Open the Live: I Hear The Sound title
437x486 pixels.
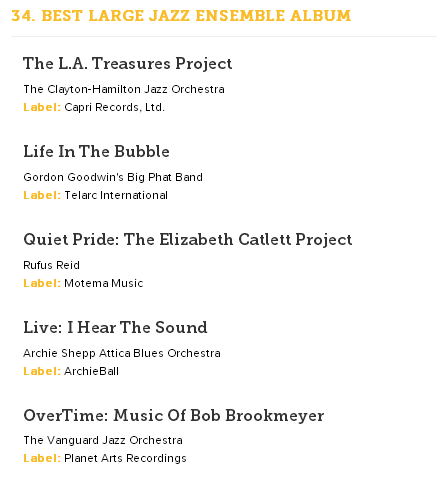pos(115,327)
